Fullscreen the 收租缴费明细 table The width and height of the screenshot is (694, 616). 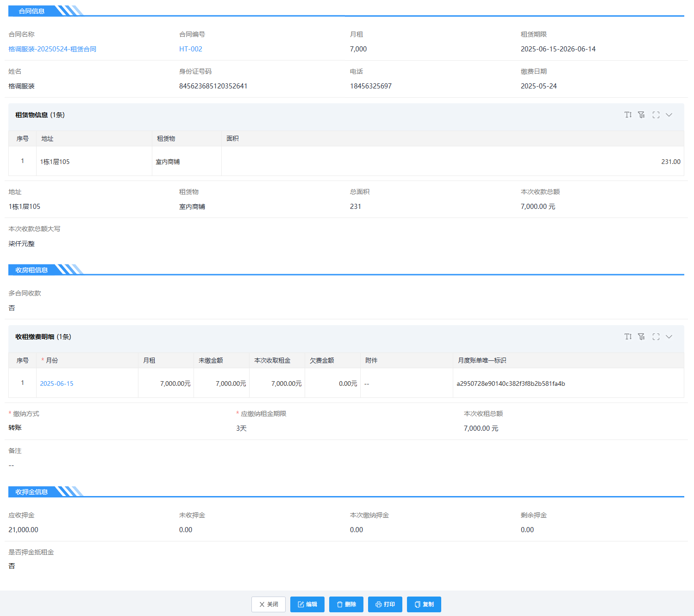click(x=656, y=337)
